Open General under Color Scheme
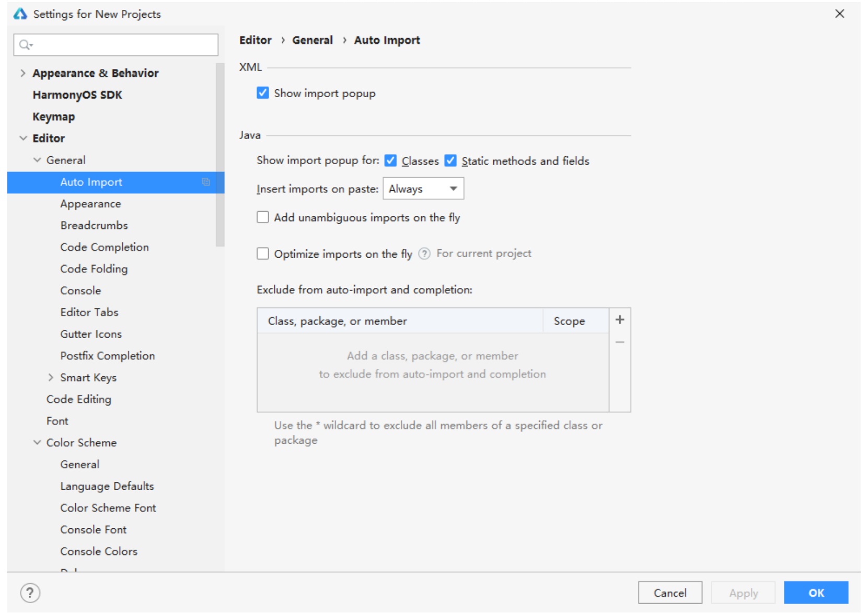 click(x=79, y=465)
